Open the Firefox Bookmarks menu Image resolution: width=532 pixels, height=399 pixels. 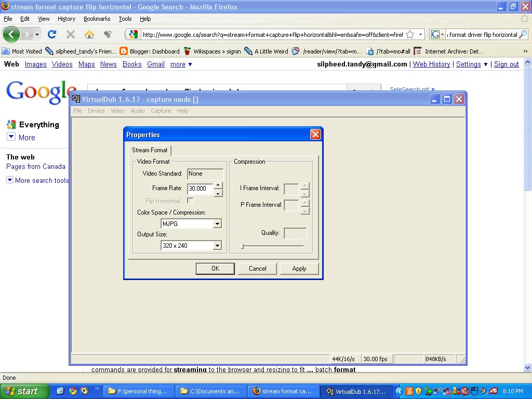[97, 19]
